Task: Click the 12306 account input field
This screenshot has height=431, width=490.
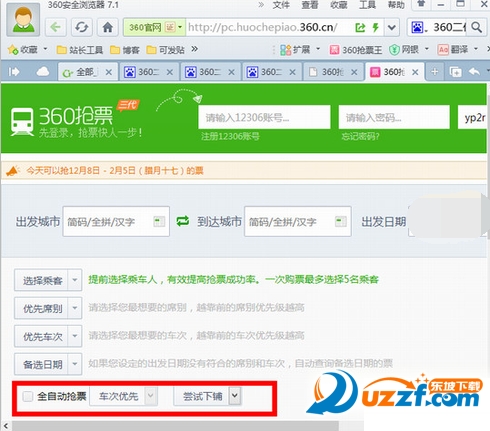Action: [264, 117]
